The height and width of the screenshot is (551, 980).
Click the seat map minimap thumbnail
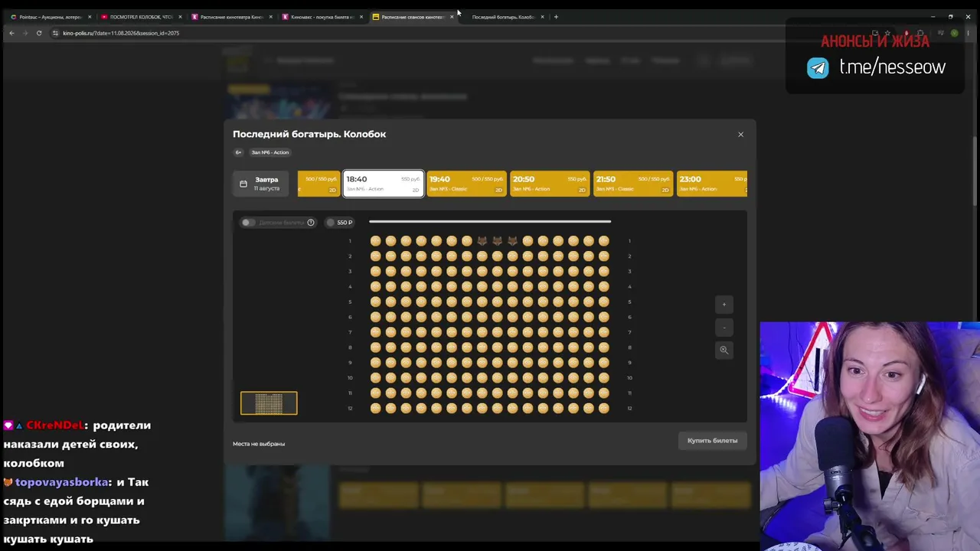tap(269, 403)
